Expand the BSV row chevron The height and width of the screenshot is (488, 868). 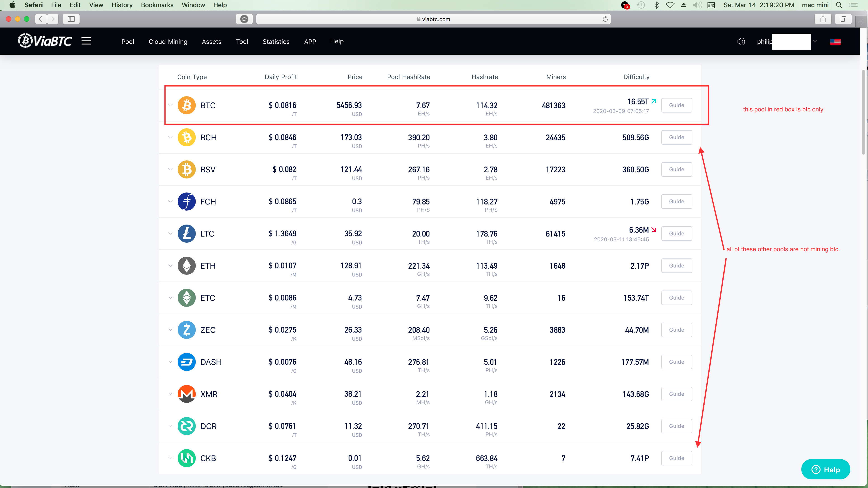point(170,169)
